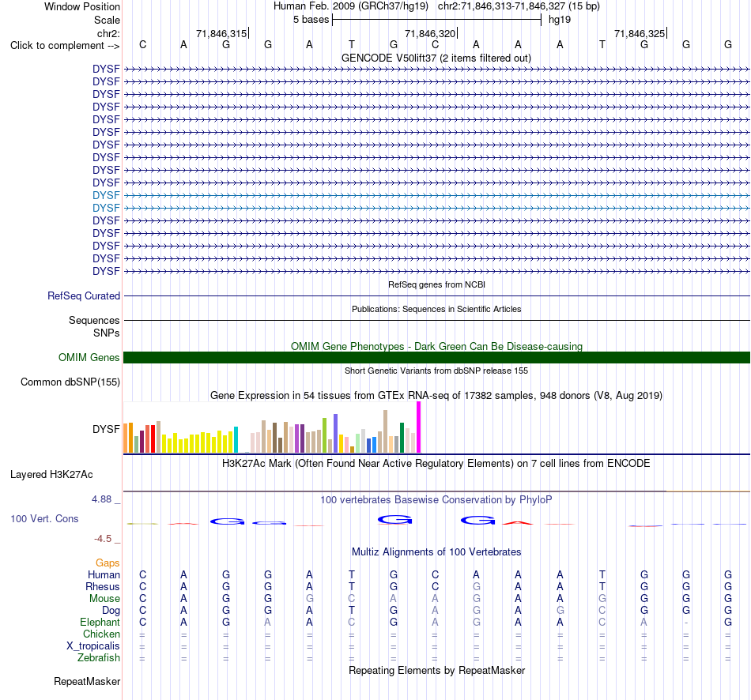Click the 71,846,320 coordinate marker

[x=431, y=33]
